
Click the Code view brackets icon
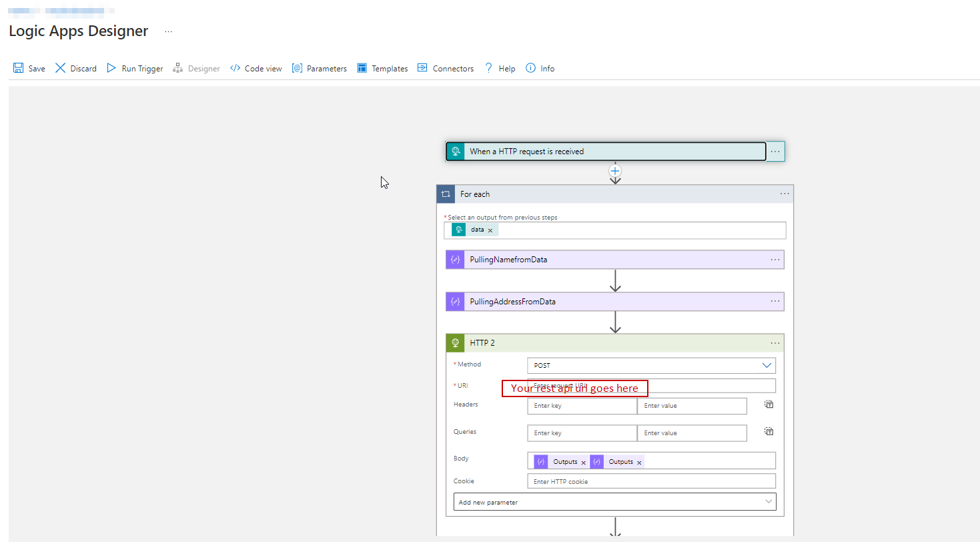pos(235,68)
